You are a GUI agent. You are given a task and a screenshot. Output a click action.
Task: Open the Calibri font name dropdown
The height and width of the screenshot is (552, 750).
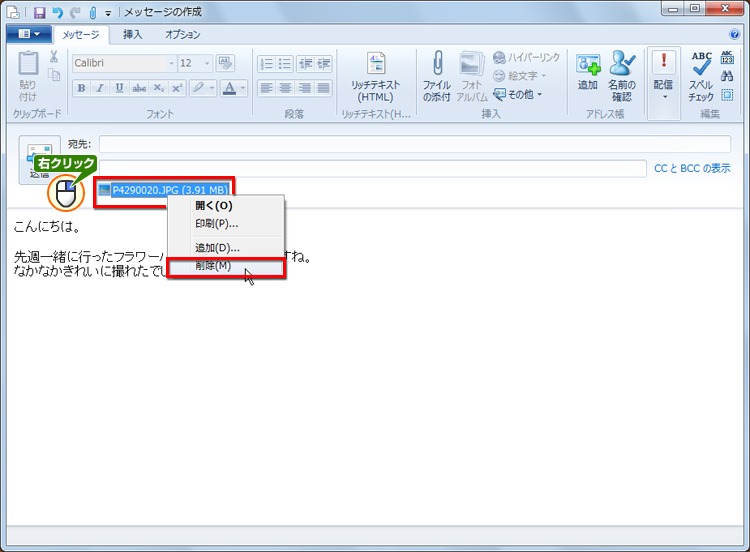point(171,63)
